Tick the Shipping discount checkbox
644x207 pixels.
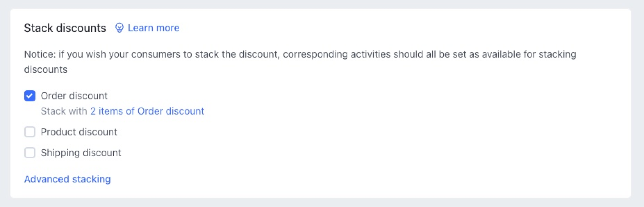tap(30, 153)
